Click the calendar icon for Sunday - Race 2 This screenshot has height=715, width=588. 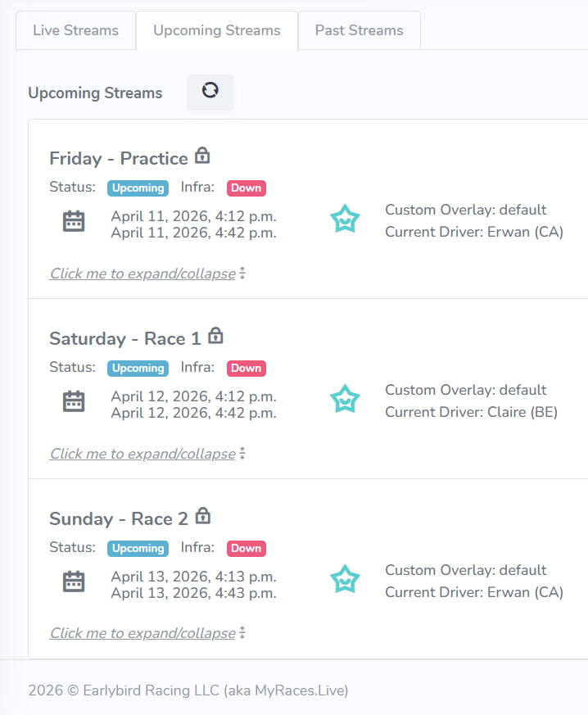click(74, 582)
